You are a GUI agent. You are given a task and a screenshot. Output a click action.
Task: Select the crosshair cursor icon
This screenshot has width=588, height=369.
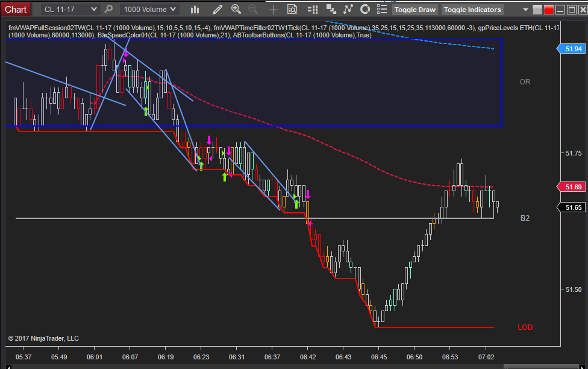[x=274, y=10]
